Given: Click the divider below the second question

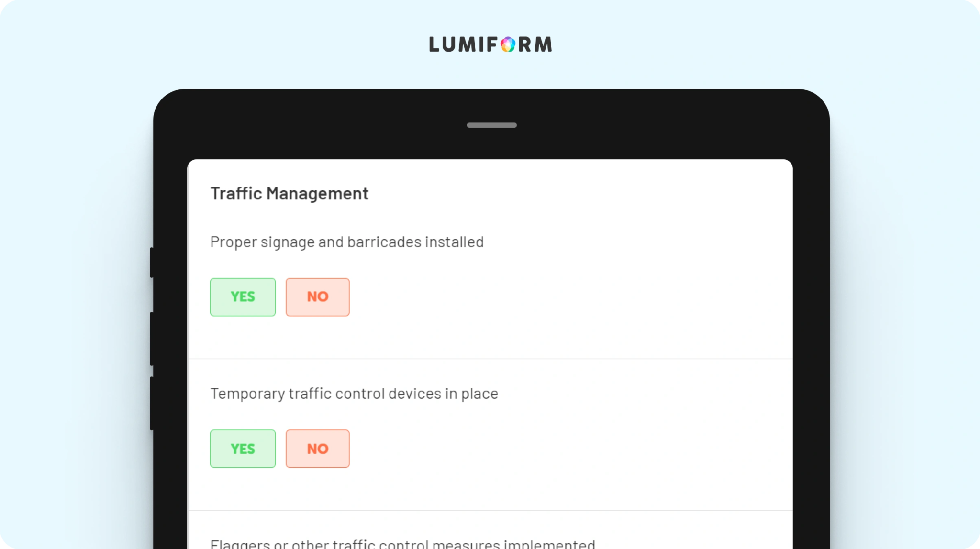Looking at the screenshot, I should click(x=490, y=510).
